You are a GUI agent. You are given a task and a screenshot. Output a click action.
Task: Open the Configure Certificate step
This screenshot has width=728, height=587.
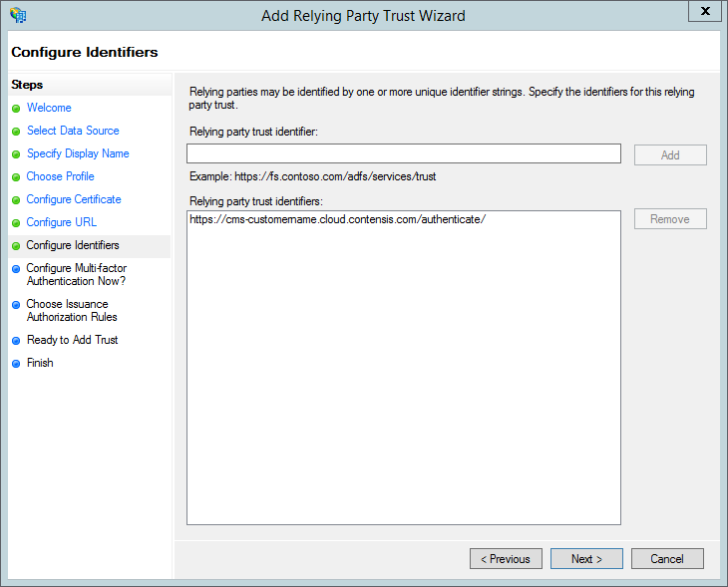click(74, 199)
